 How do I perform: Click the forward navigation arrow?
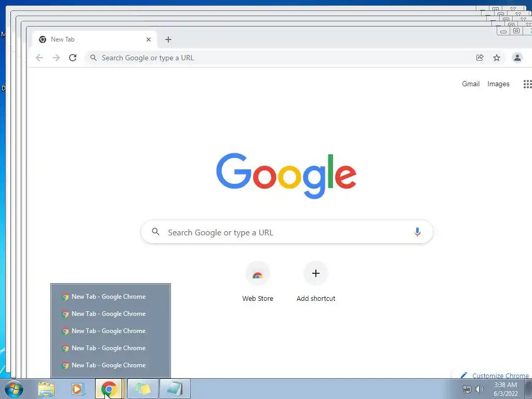click(x=56, y=58)
